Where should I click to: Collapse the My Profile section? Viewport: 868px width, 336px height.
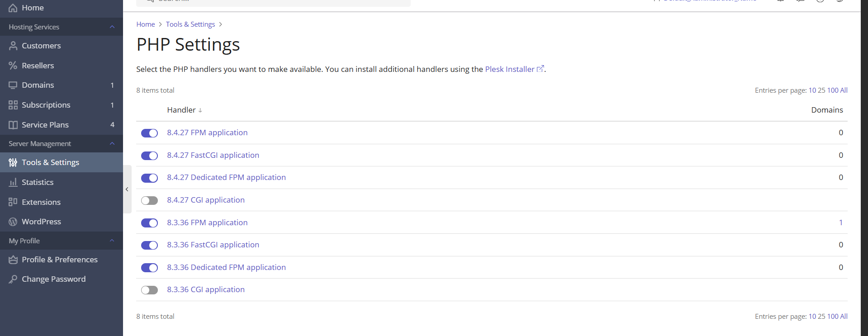[x=112, y=241]
